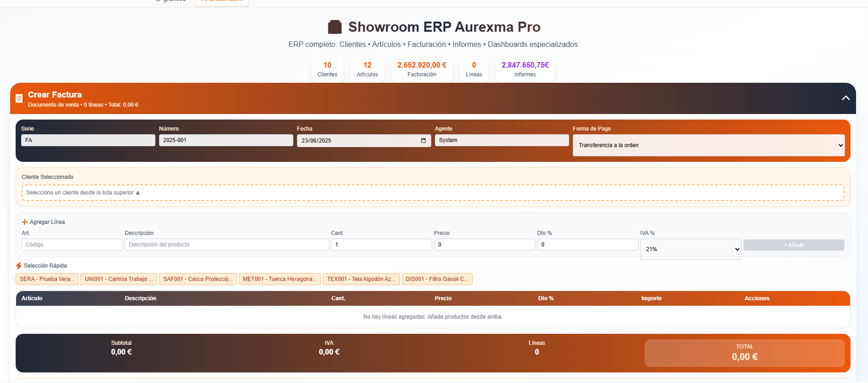Quick-select SERA - Prueba Vera product
Screen dimensions: 868x383
click(47, 279)
